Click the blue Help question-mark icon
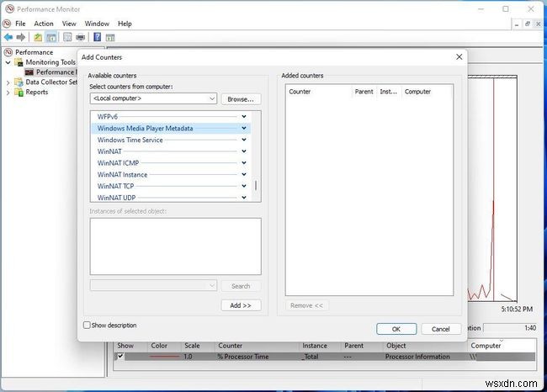This screenshot has width=547, height=392. pyautogui.click(x=98, y=37)
